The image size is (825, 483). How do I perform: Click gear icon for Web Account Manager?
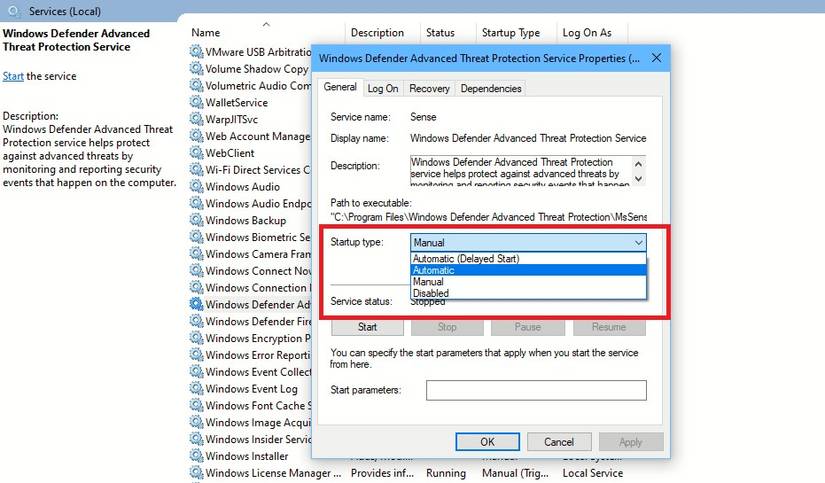(x=196, y=136)
